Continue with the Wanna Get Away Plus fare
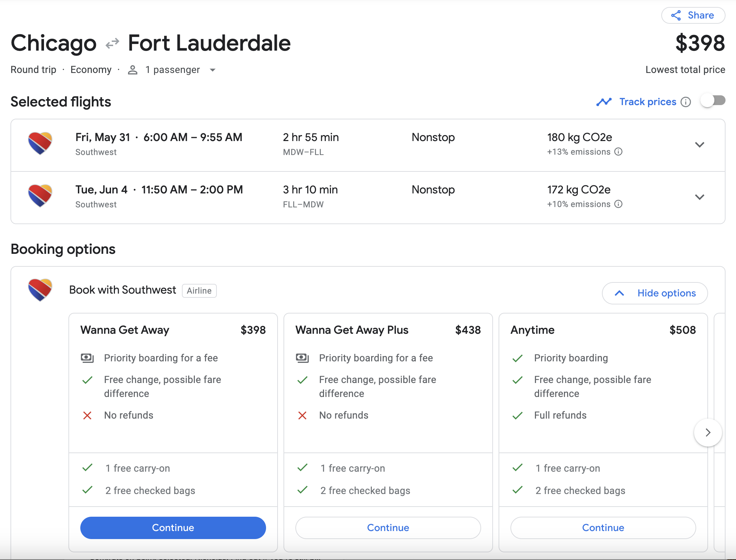Image resolution: width=736 pixels, height=560 pixels. coord(388,528)
